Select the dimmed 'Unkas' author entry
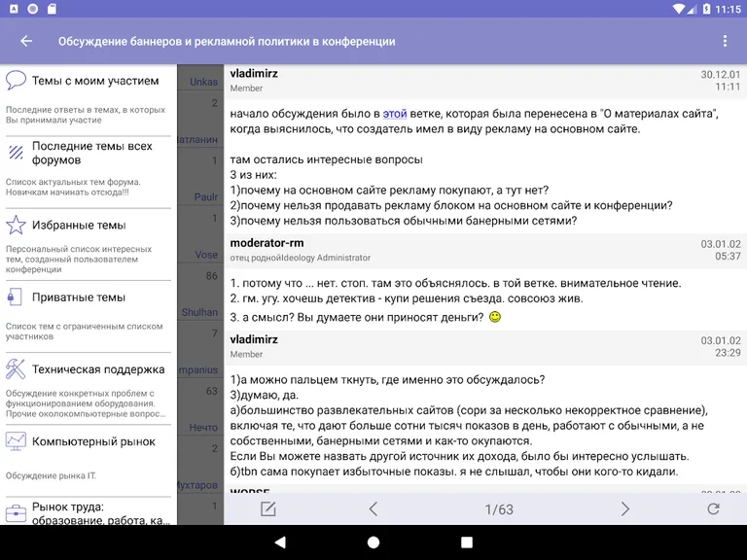 pos(204,82)
